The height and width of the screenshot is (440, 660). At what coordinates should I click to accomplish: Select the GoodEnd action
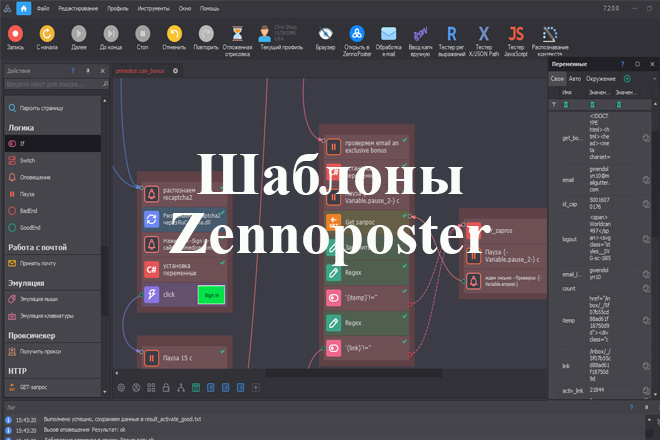(53, 227)
